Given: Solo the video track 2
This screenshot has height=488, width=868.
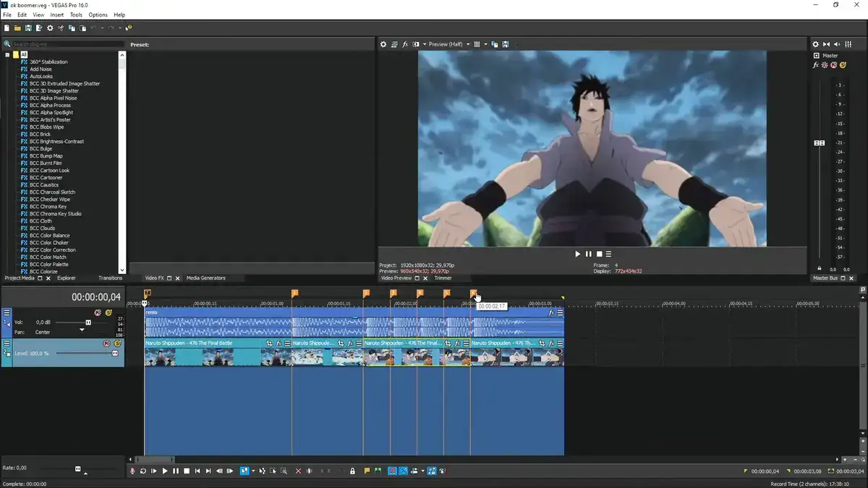Looking at the screenshot, I should click(117, 343).
